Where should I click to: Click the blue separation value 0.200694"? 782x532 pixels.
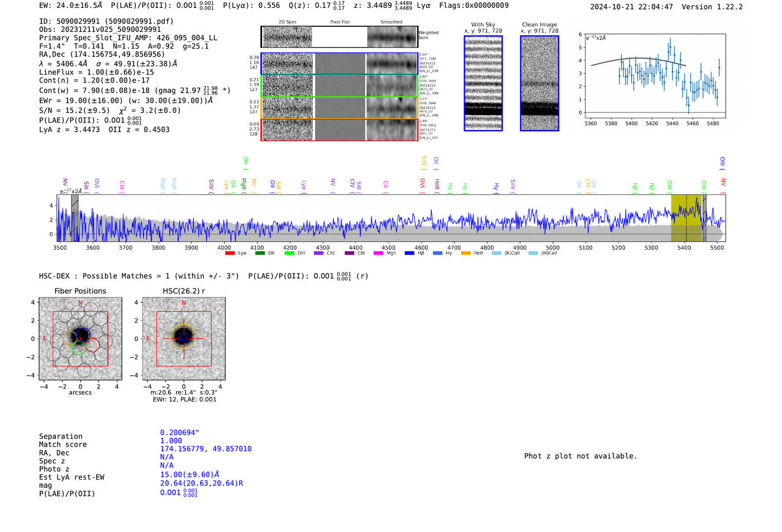(x=179, y=433)
